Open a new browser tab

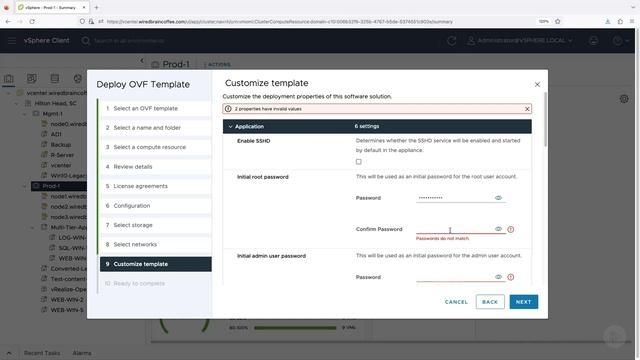click(96, 7)
